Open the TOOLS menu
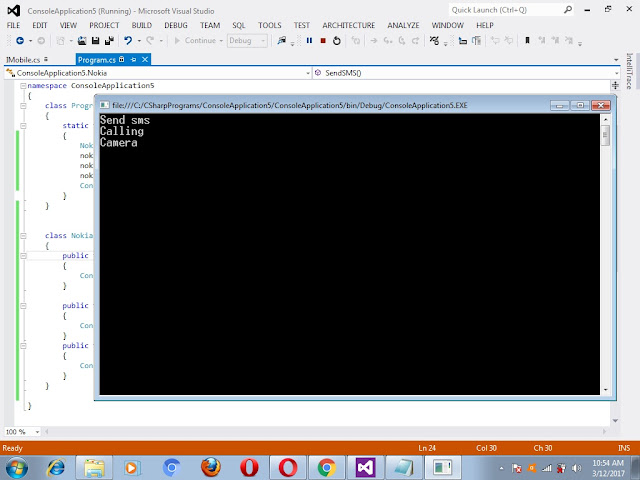The width and height of the screenshot is (640, 480). (269, 25)
